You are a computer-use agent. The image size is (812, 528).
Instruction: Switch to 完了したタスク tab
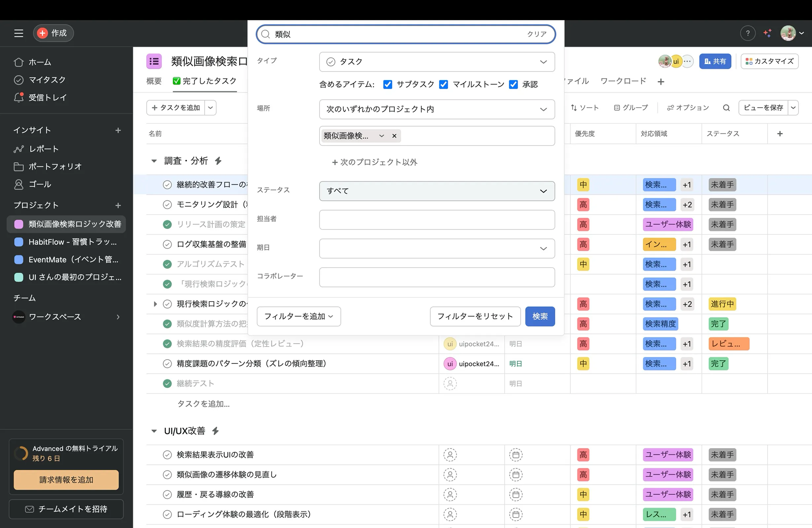(205, 81)
